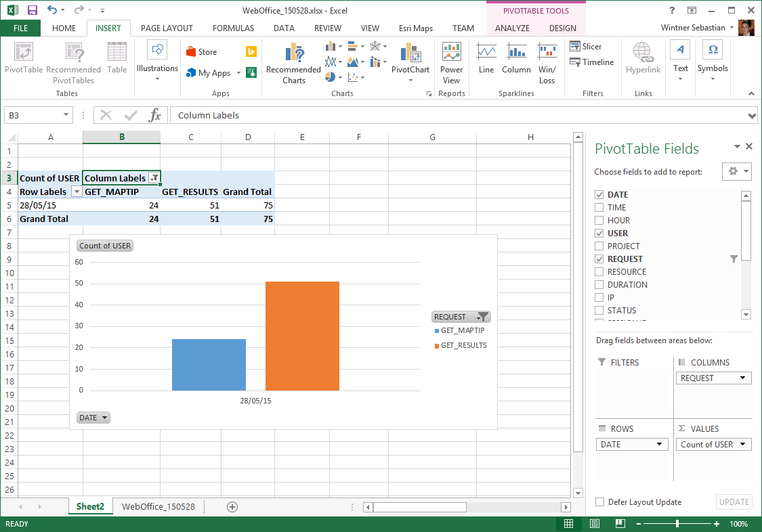Enable Defer Layout Update
This screenshot has width=762, height=532.
[x=599, y=502]
